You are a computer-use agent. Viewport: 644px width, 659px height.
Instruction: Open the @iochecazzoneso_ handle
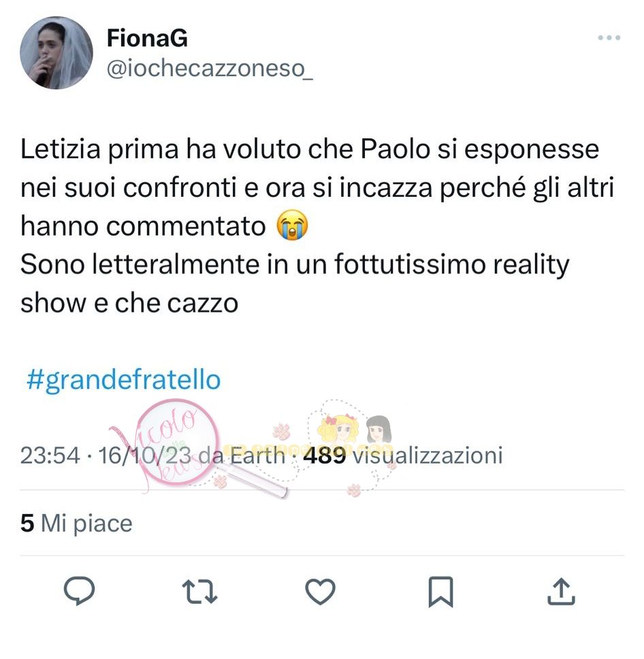pyautogui.click(x=210, y=69)
